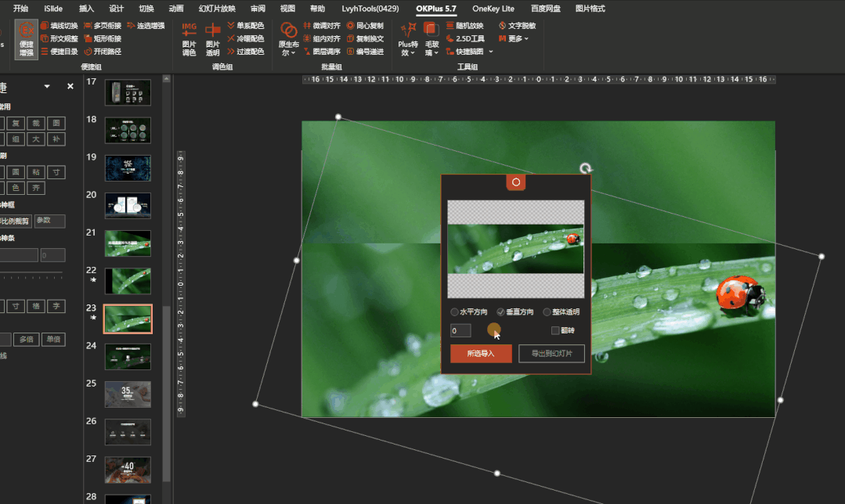Viewport: 845px width, 504px height.
Task: Switch to the OneKey Lite tab
Action: point(493,9)
